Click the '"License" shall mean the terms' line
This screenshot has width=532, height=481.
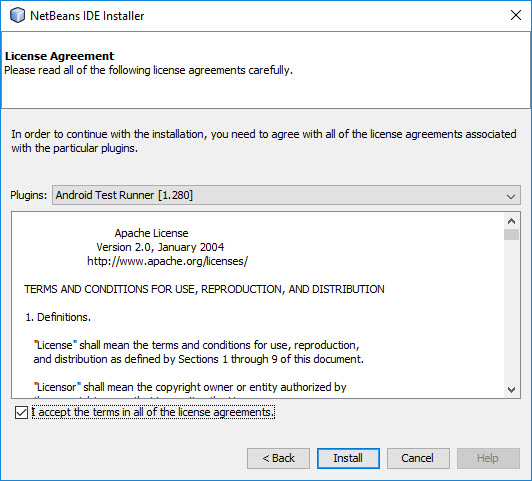point(196,345)
